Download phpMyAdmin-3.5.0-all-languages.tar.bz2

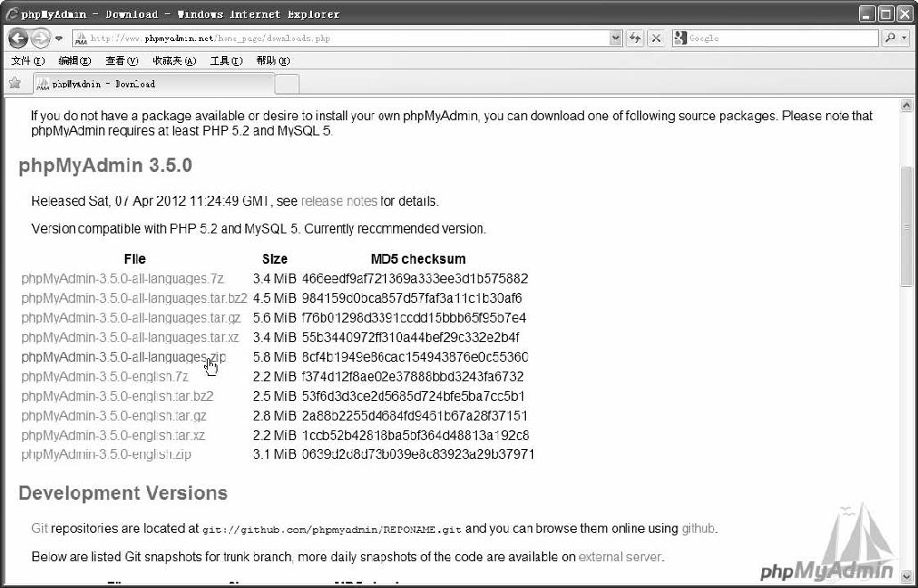click(134, 298)
